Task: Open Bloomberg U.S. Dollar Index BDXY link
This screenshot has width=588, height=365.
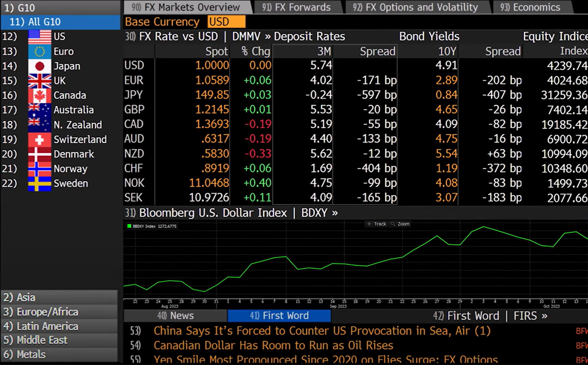Action: click(x=231, y=213)
